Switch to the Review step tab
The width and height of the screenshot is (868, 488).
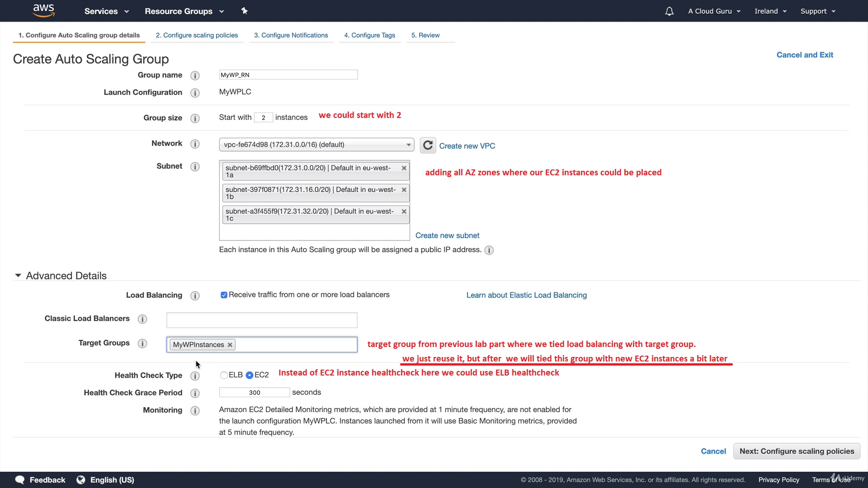point(425,35)
